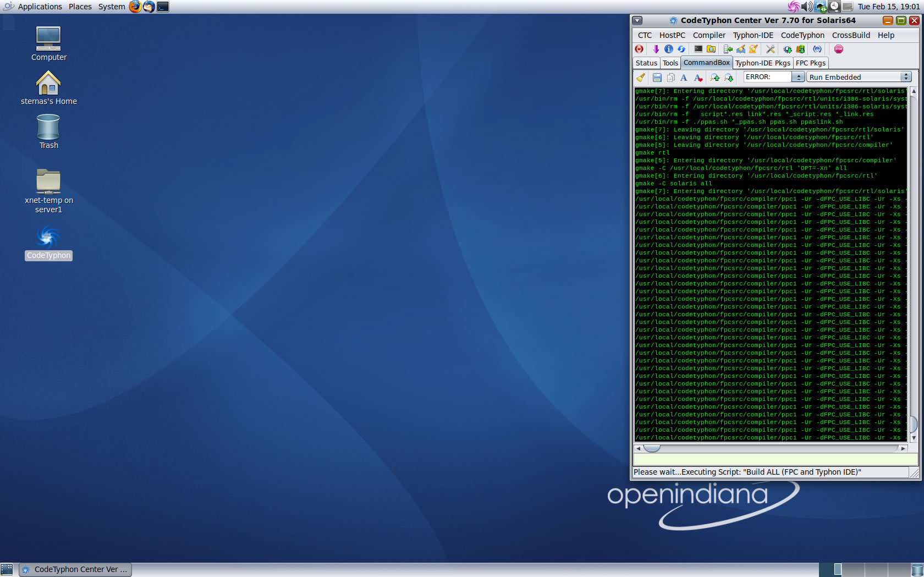Viewport: 924px width, 577px height.
Task: Launch Firefox from the top panel
Action: click(x=135, y=7)
